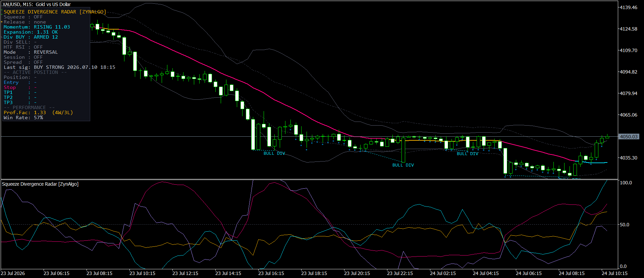Viewport: 644px width, 278px height.
Task: Click the 100.0 oscillator scale label
Action: [626, 183]
